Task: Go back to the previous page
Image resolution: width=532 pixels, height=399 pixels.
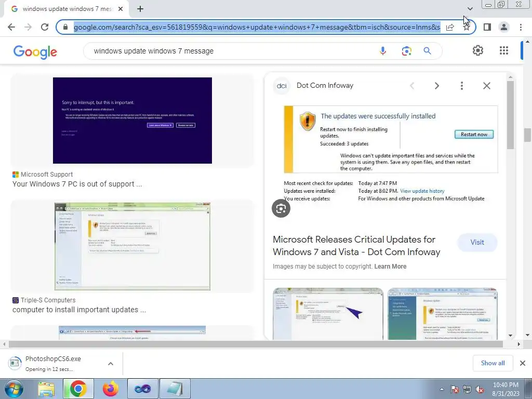Action: (11, 27)
